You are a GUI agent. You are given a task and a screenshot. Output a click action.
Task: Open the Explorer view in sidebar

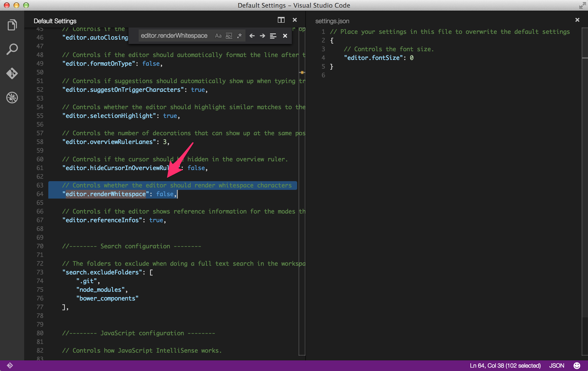12,25
